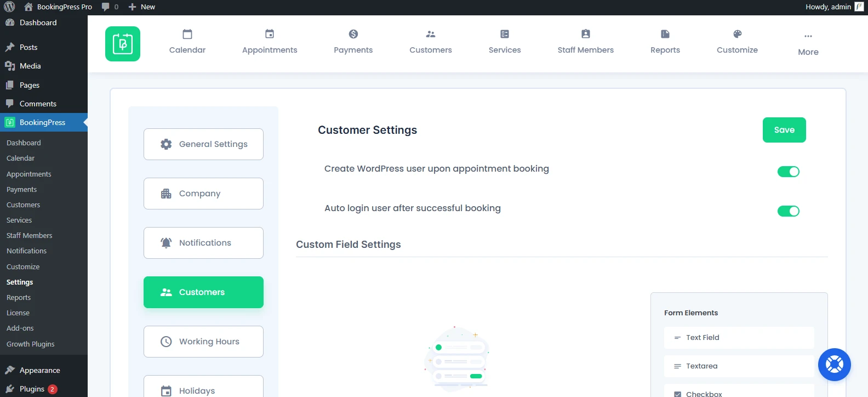Open the Customers settings tab
Screen dimensions: 868x397
[x=203, y=292]
